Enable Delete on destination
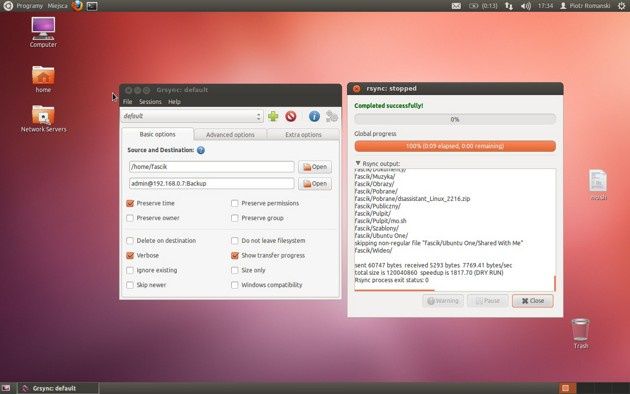Viewport: 630px width, 394px height. tap(130, 241)
